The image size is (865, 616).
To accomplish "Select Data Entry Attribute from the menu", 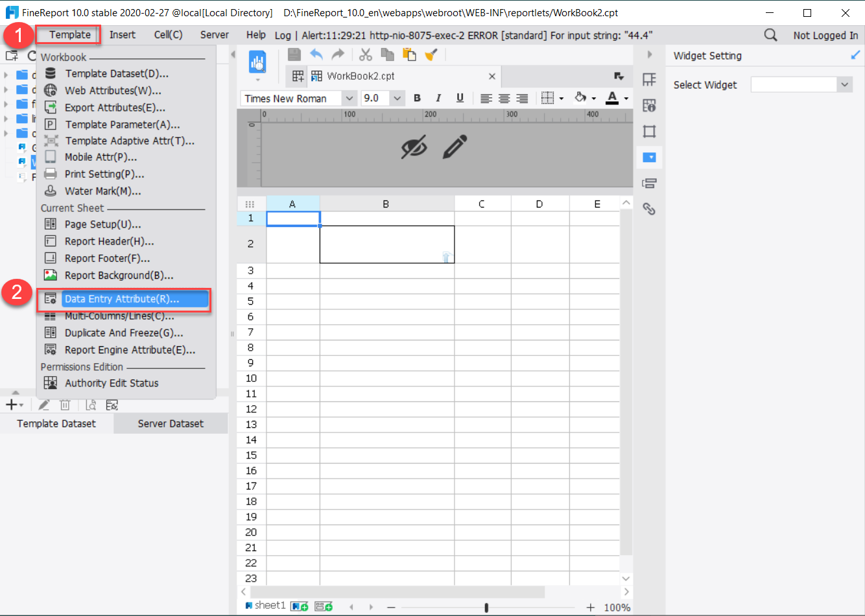I will (x=122, y=300).
